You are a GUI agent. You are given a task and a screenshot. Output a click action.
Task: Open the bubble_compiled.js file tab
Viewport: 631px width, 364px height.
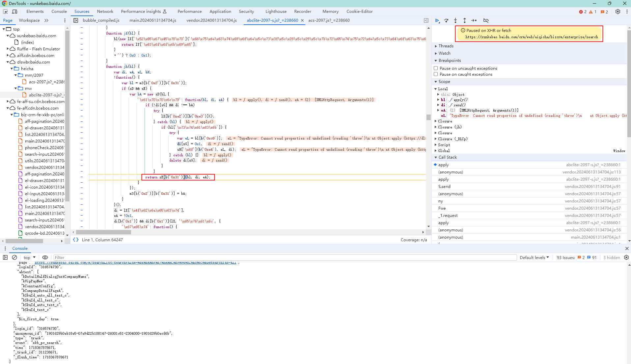click(101, 20)
